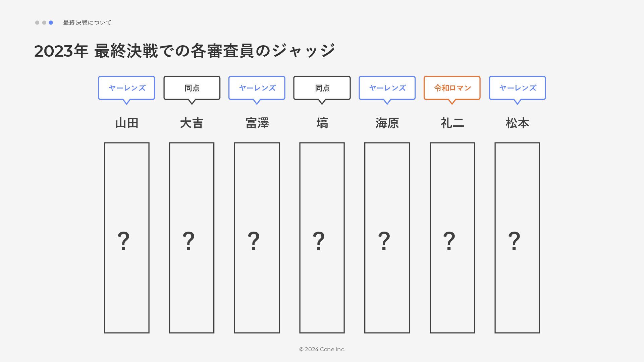Click the question-mark card under 松本

[517, 238]
